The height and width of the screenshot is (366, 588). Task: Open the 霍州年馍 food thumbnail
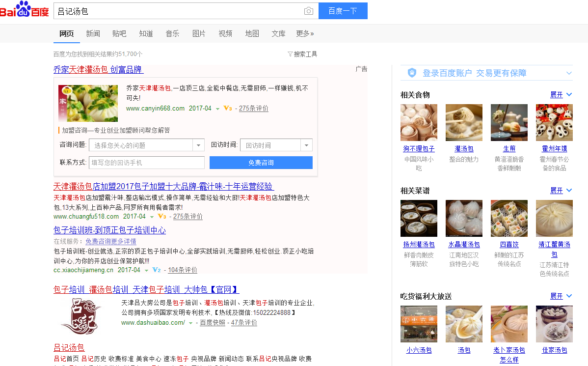tap(554, 123)
